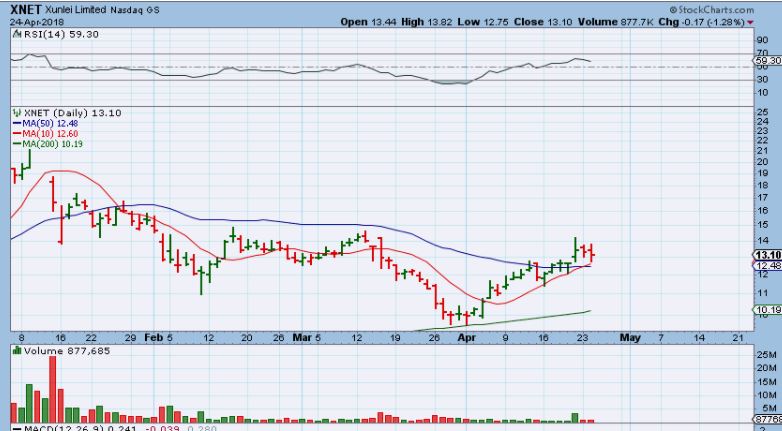Click the Mar label on date axis
The height and width of the screenshot is (431, 782).
302,338
